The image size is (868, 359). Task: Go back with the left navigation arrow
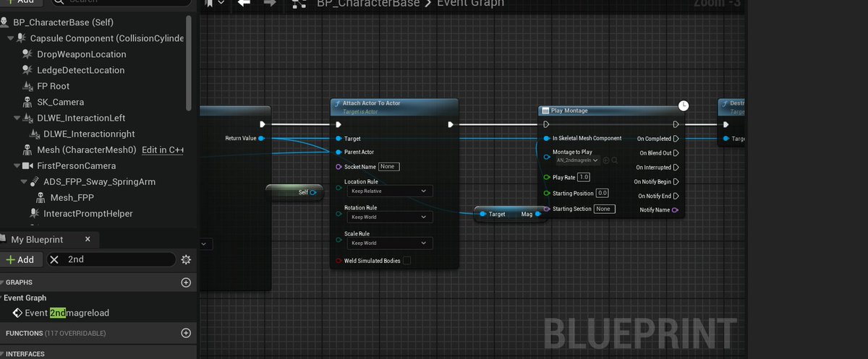click(244, 4)
